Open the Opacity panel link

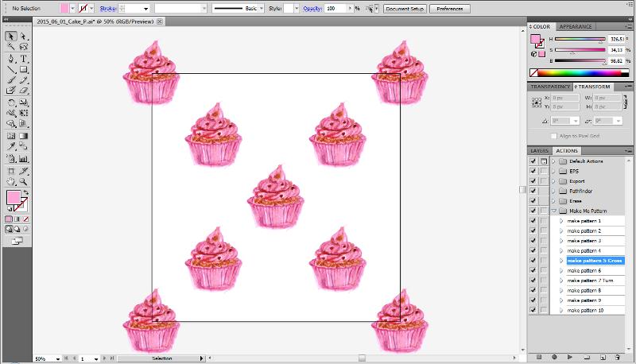pyautogui.click(x=312, y=9)
